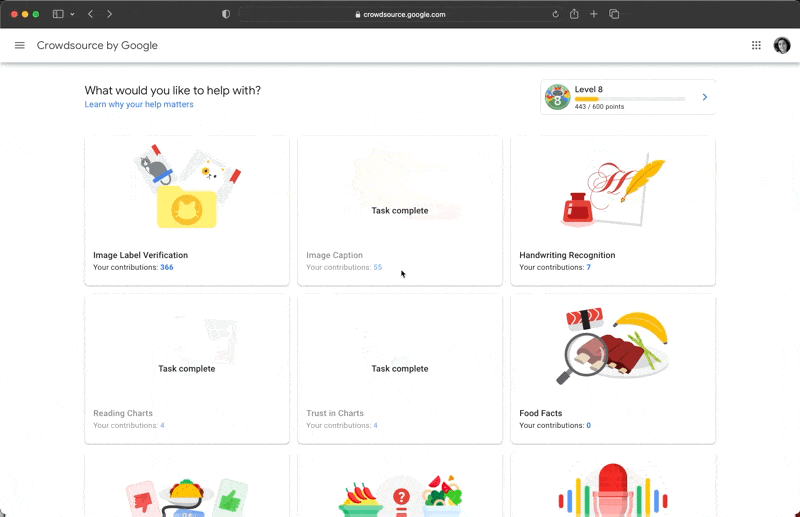Click the crowdsource.google.com address bar

pyautogui.click(x=399, y=14)
